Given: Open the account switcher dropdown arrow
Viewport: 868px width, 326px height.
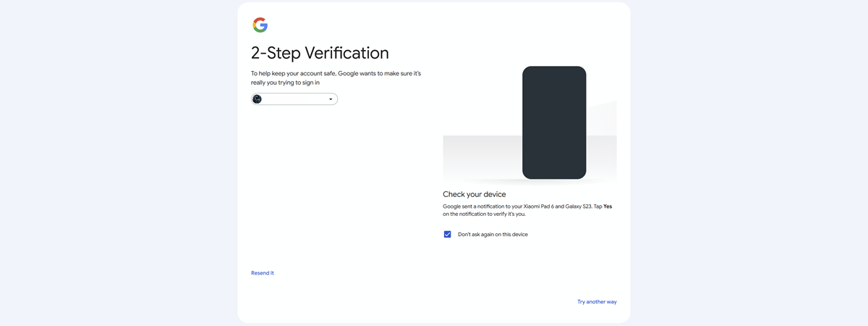Looking at the screenshot, I should click(331, 99).
